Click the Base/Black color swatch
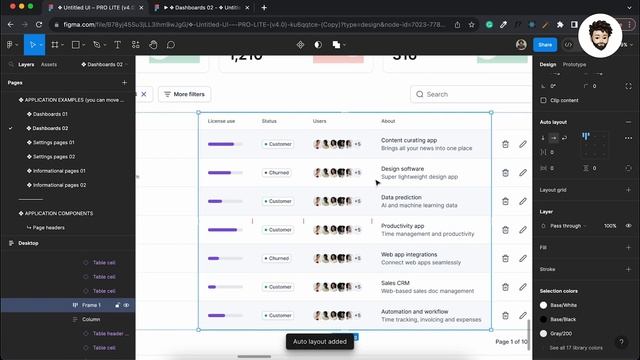Screen dimensions: 640x360 [x=543, y=319]
